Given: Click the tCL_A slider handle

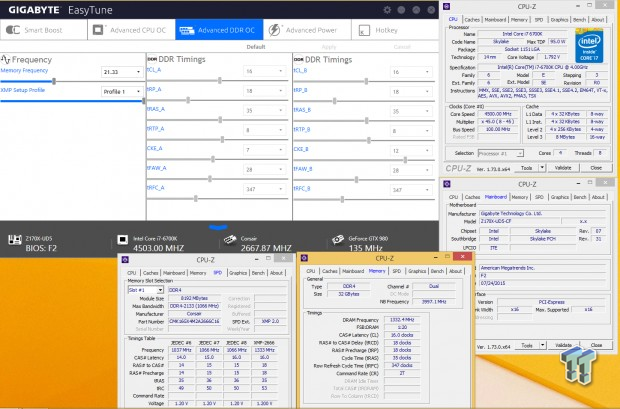Looking at the screenshot, I should 219,81.
